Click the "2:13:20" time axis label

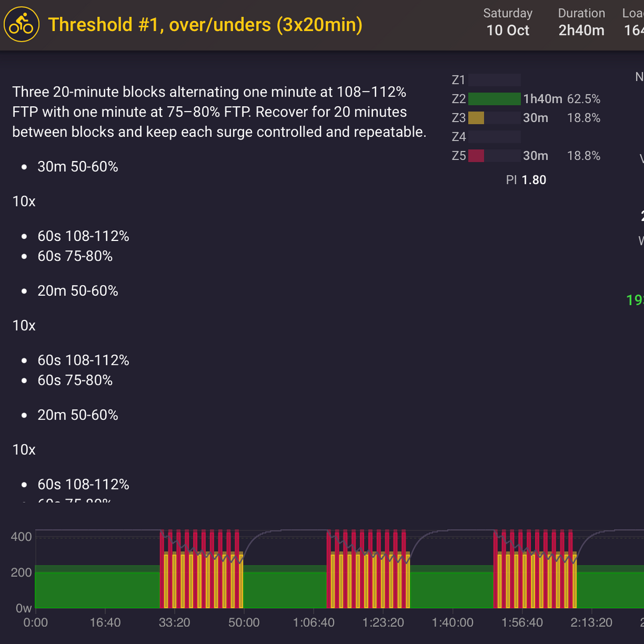(x=591, y=623)
